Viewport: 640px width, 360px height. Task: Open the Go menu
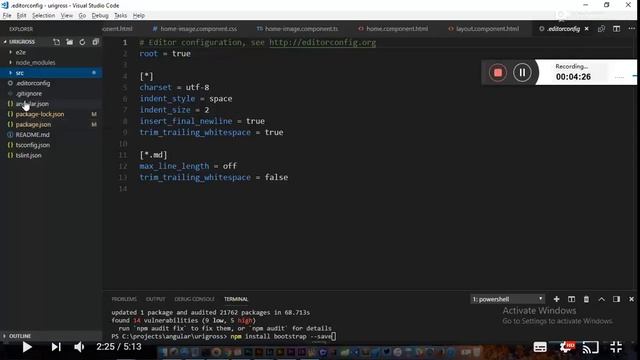pyautogui.click(x=82, y=16)
